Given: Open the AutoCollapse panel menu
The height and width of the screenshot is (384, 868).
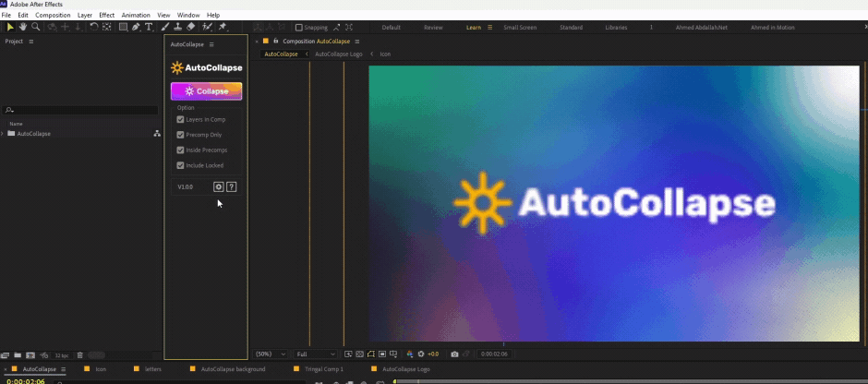Looking at the screenshot, I should point(211,44).
